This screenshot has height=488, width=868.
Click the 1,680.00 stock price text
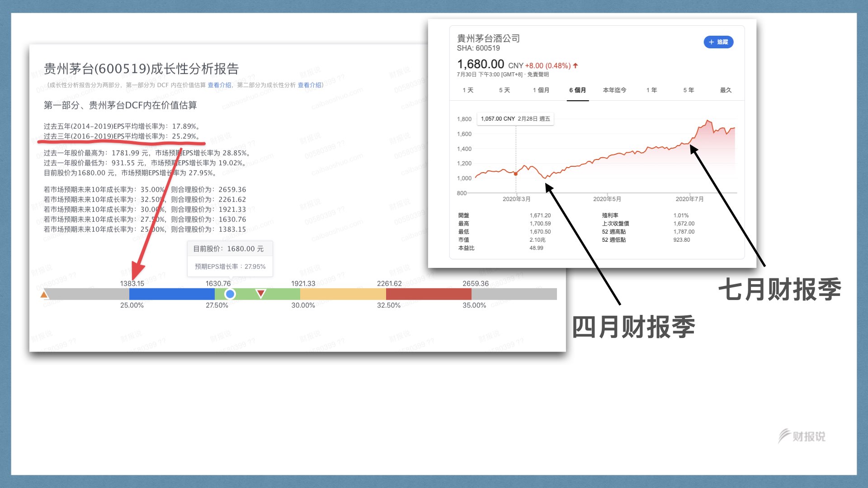[480, 64]
